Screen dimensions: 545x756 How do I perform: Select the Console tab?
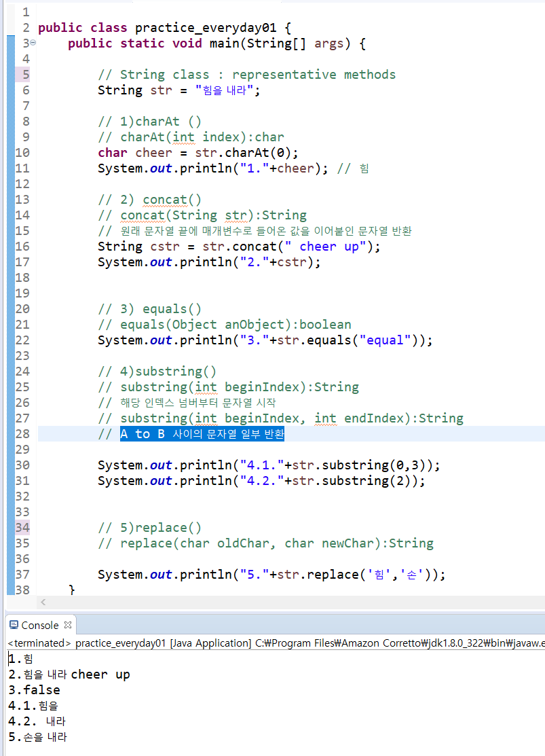[41, 625]
